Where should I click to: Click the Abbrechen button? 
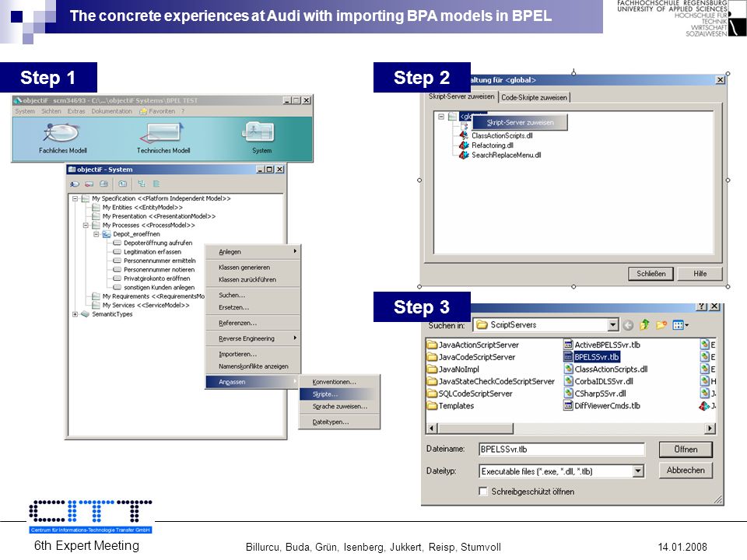(686, 471)
